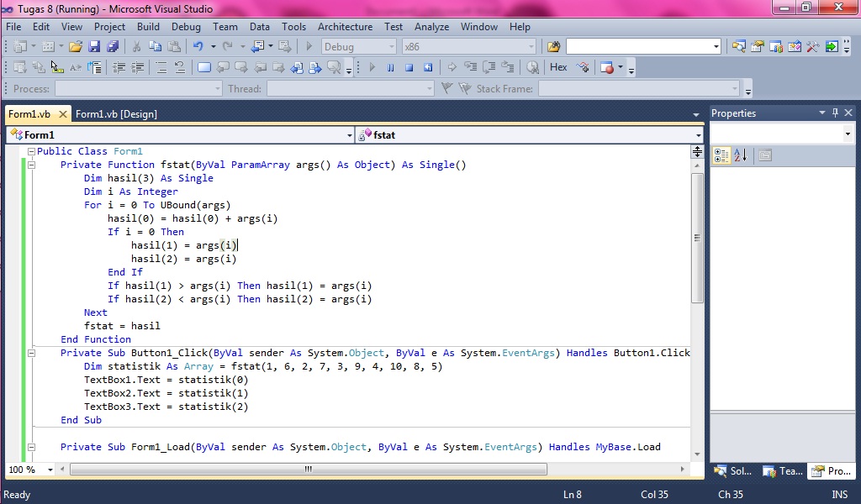Viewport: 861px width, 504px height.
Task: Click the Restart debugging icon
Action: 428,67
